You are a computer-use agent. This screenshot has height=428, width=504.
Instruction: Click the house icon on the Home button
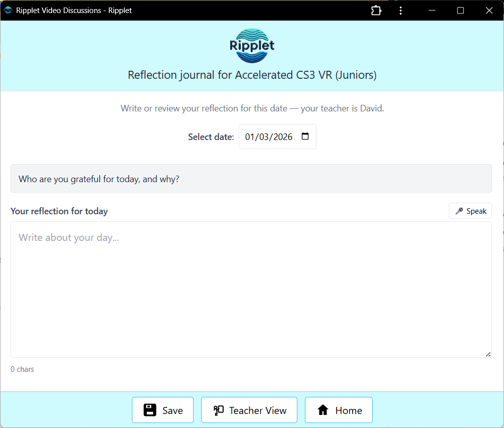[x=323, y=410]
